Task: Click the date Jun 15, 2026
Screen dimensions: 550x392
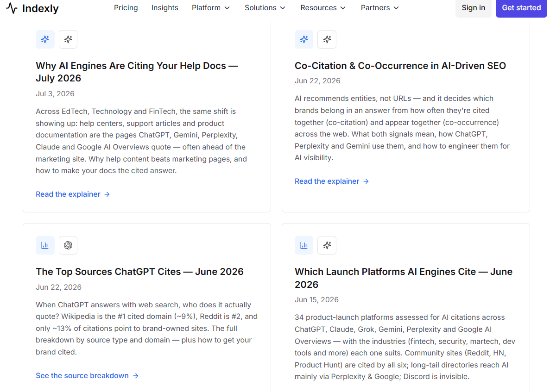Action: (317, 300)
